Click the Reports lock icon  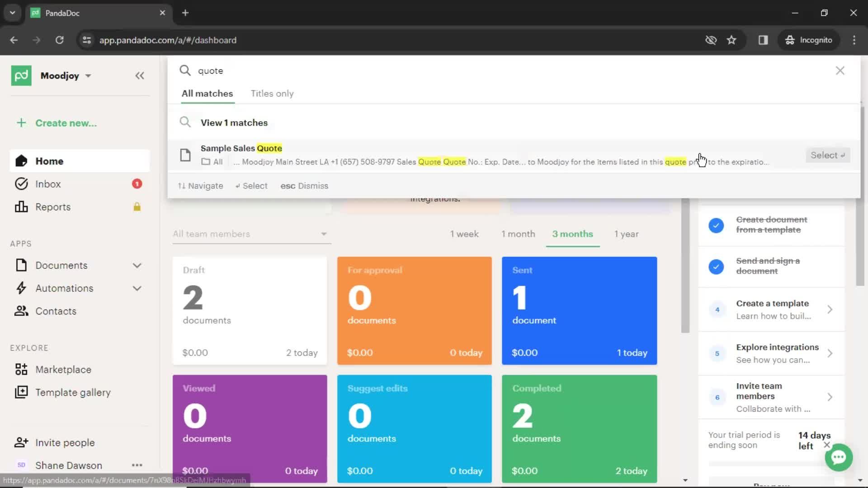tap(137, 207)
